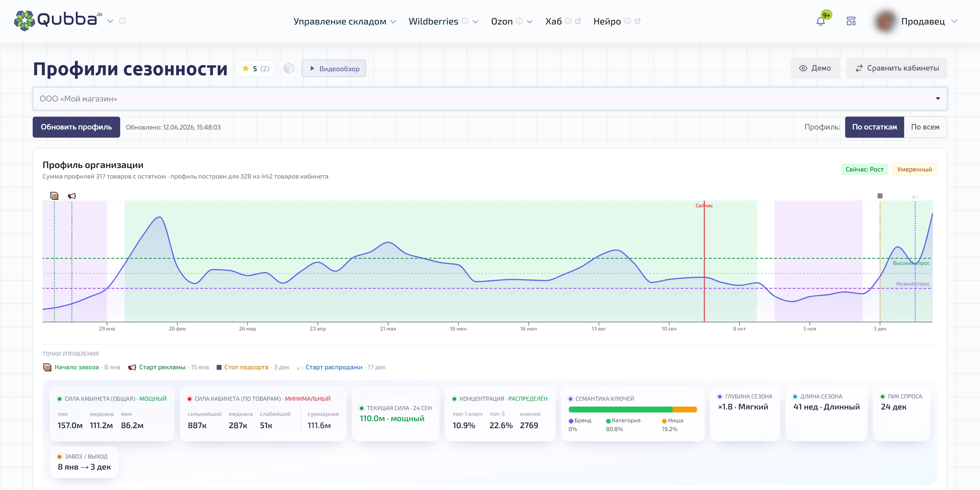Image resolution: width=980 pixels, height=490 pixels.
Task: Switch profile to По всем
Action: click(925, 127)
